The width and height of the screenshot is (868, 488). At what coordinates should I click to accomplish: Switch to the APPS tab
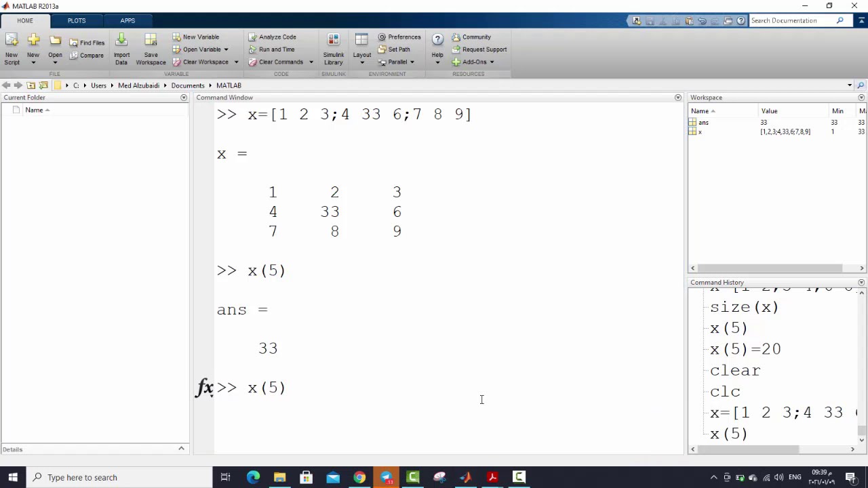(x=127, y=20)
